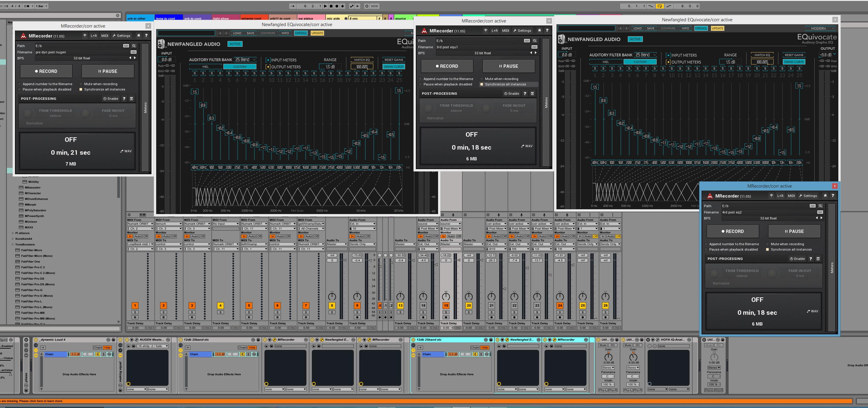Click Path search magnifier in 'pre dyn post nugen' recorder
The width and height of the screenshot is (868, 408).
(x=134, y=46)
